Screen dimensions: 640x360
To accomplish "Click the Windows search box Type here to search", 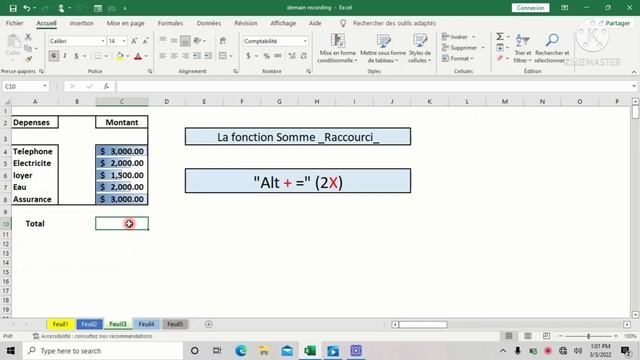I will tap(103, 351).
